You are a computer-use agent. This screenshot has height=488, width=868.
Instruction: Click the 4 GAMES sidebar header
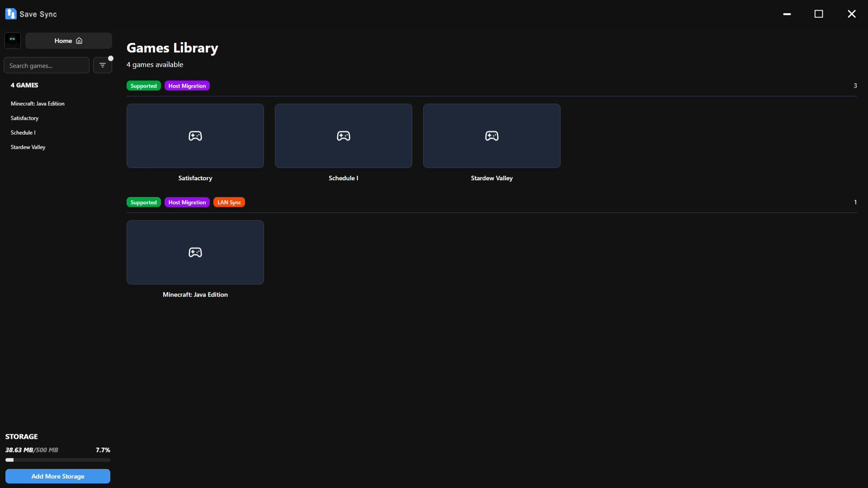pos(24,85)
